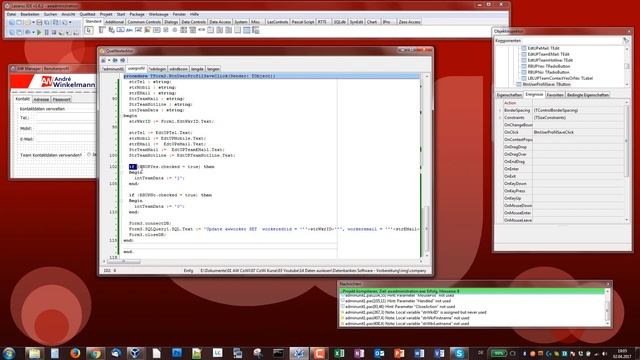Click the Save icon in the IDE toolbar

tap(39, 22)
